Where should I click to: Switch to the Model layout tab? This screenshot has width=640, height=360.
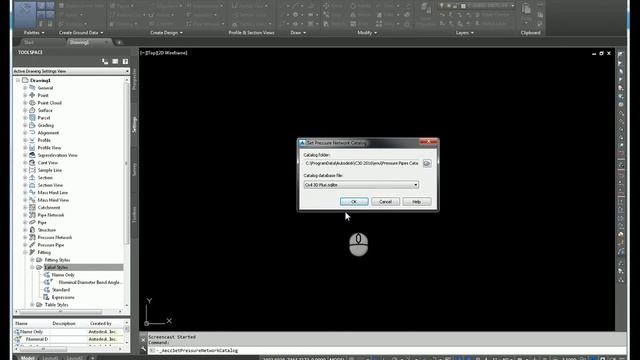point(27,358)
